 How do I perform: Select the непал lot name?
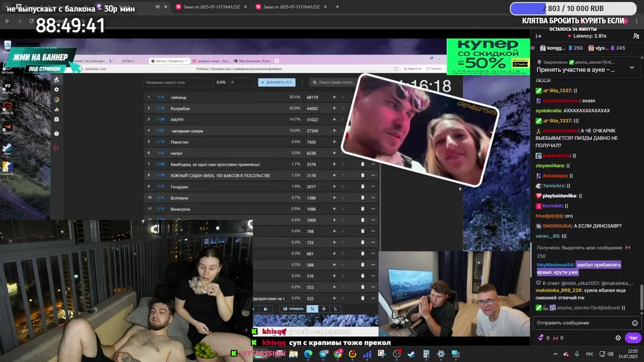(x=176, y=153)
